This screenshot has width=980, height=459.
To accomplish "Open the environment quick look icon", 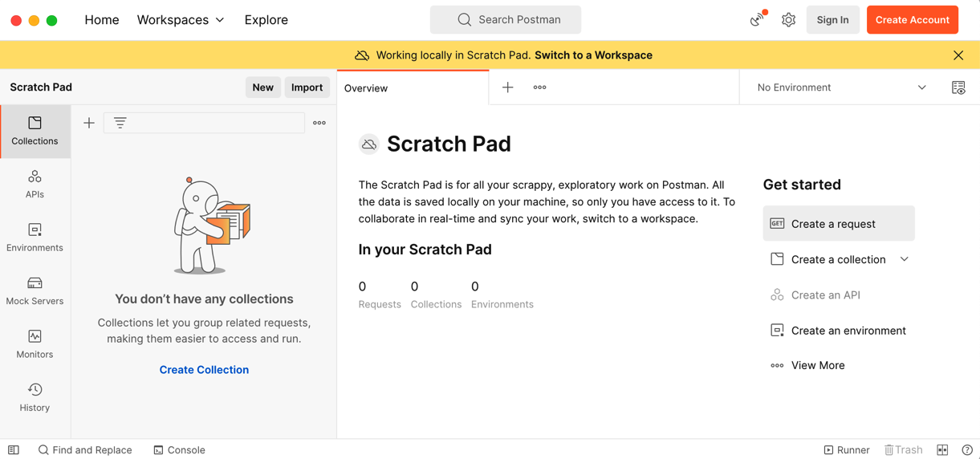I will coord(958,87).
